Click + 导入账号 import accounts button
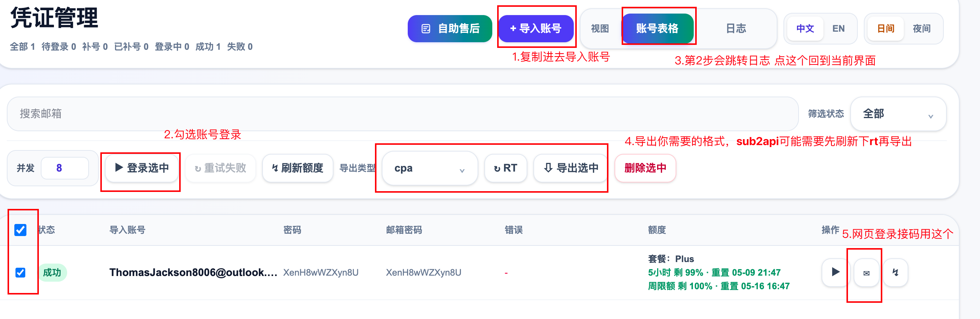This screenshot has height=319, width=980. 536,29
